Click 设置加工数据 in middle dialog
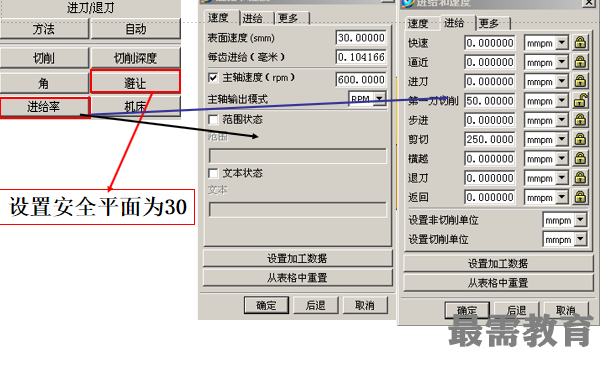 click(x=298, y=258)
